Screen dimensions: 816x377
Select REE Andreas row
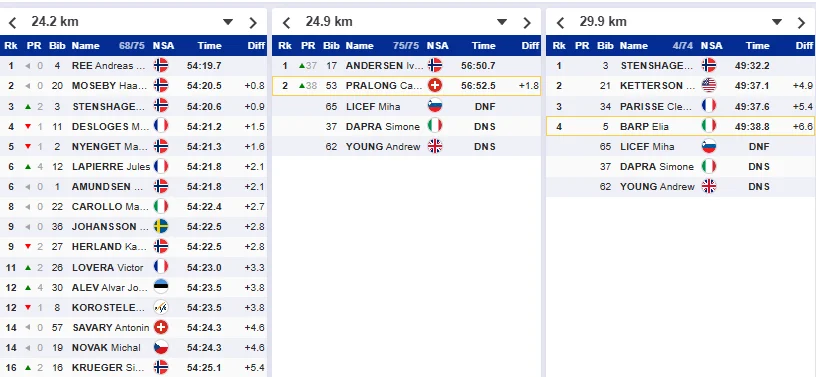pyautogui.click(x=133, y=66)
